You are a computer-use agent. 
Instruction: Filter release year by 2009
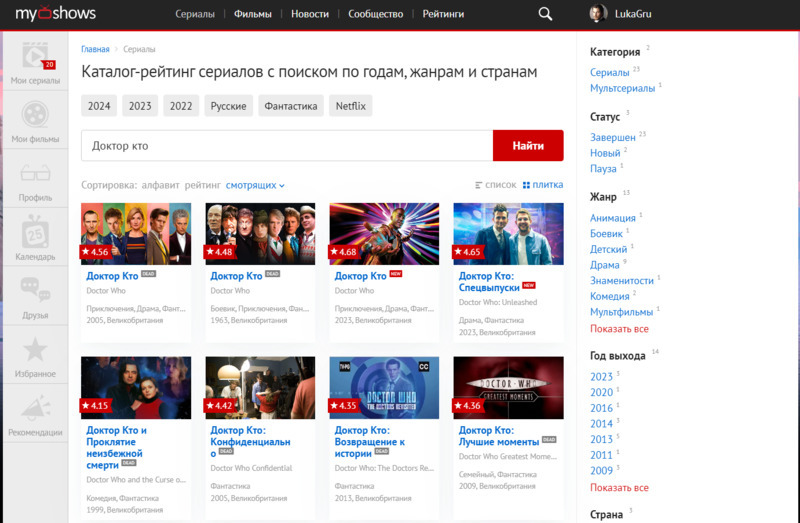pos(602,471)
